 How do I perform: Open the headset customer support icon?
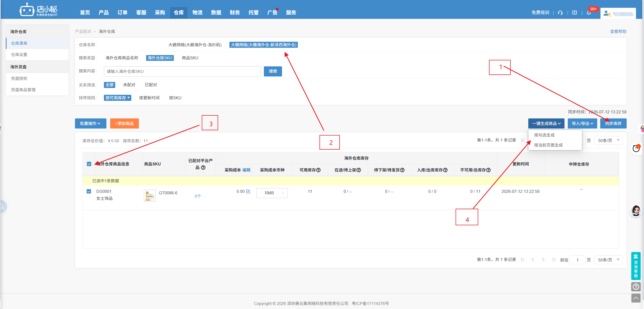(x=560, y=13)
